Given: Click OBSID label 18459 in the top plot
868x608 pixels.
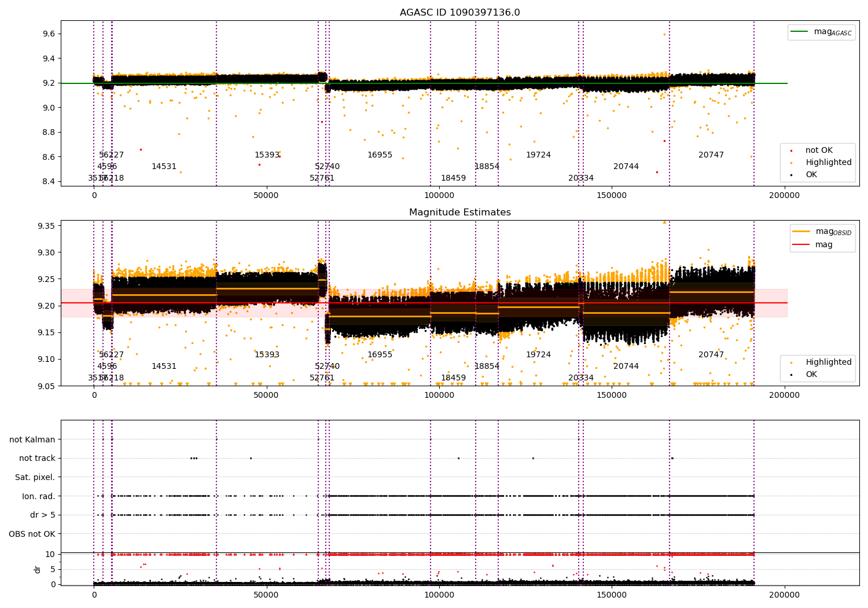Looking at the screenshot, I should 454,178.
